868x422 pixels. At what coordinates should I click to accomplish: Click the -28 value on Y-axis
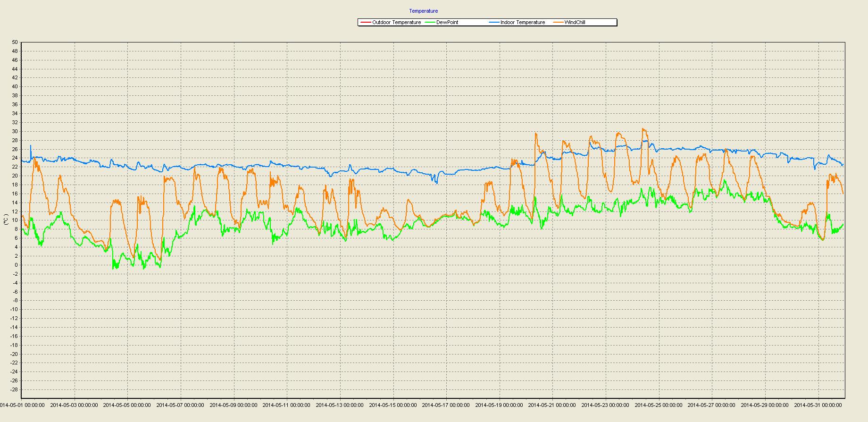tap(14, 389)
